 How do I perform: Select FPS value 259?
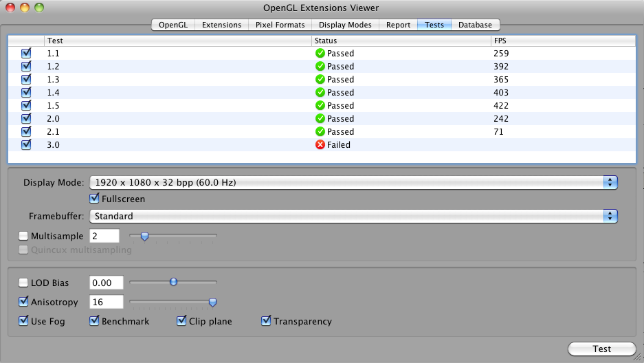(x=501, y=54)
